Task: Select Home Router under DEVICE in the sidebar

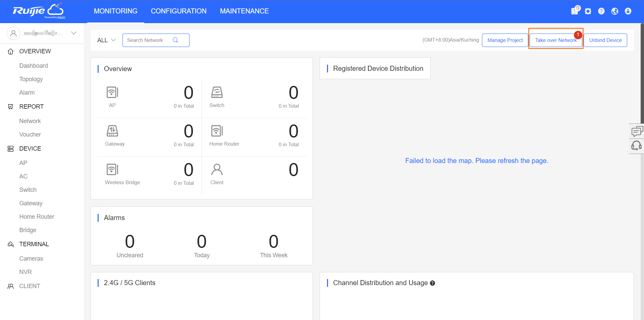Action: (x=37, y=217)
